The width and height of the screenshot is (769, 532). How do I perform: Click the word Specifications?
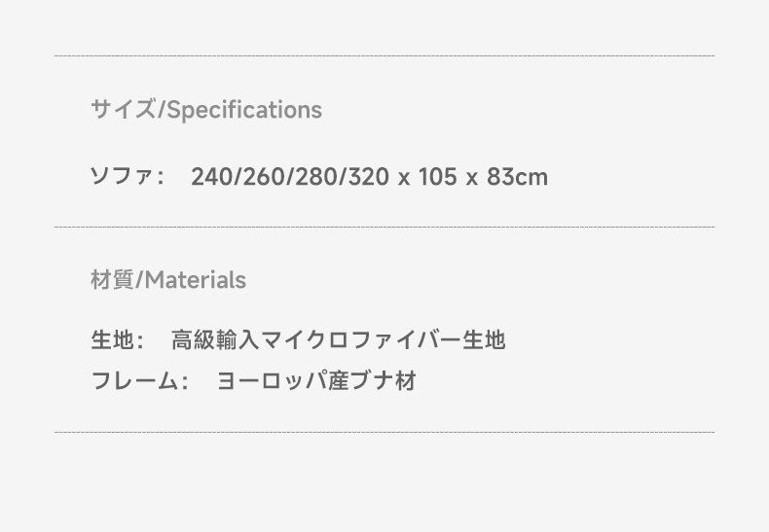244,110
